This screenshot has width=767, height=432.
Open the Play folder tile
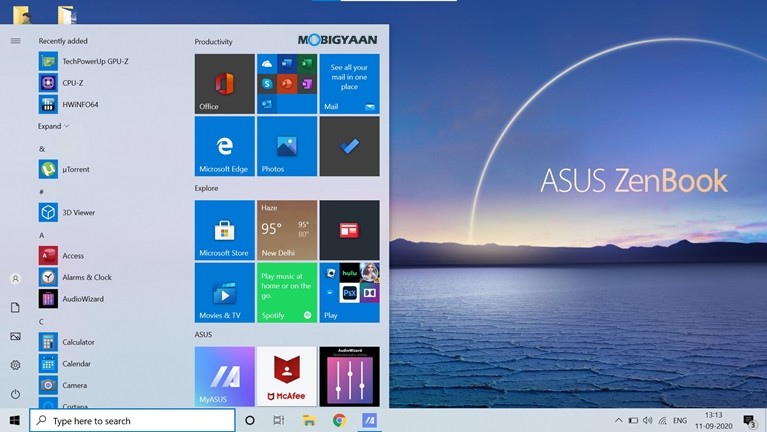pyautogui.click(x=349, y=293)
